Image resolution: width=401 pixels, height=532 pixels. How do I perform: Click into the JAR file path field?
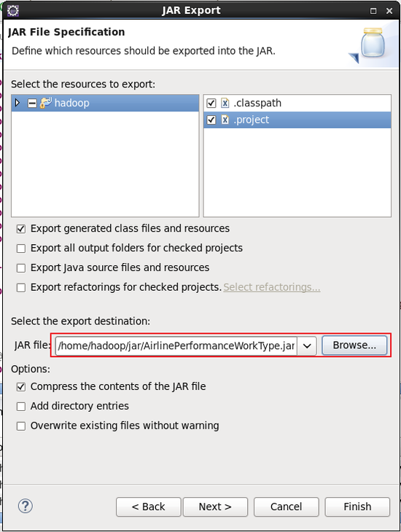176,345
